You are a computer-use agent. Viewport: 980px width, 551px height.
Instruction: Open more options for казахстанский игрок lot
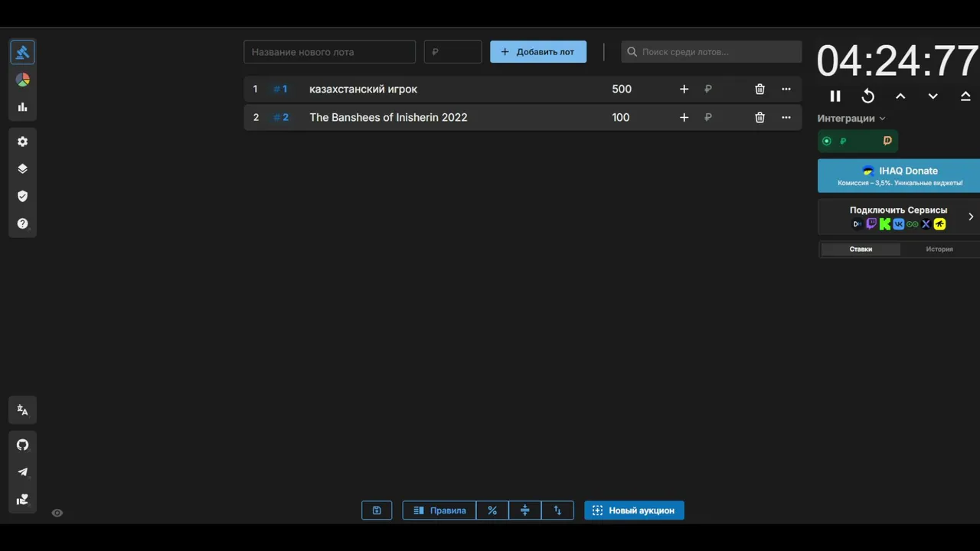click(x=786, y=90)
